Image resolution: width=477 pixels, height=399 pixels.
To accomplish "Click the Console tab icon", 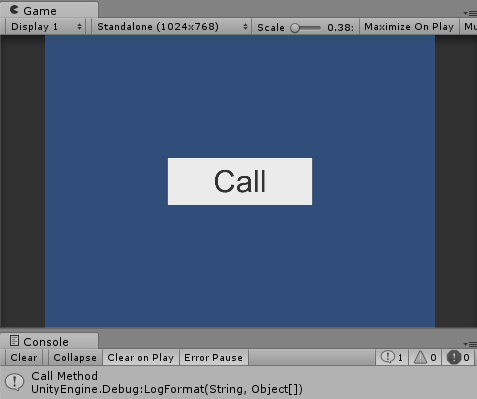I will 14,341.
